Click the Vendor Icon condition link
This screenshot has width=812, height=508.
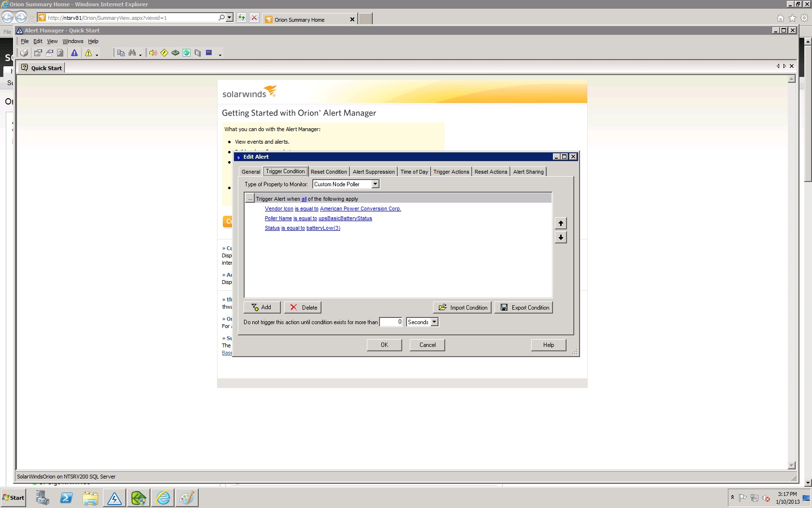pos(279,209)
